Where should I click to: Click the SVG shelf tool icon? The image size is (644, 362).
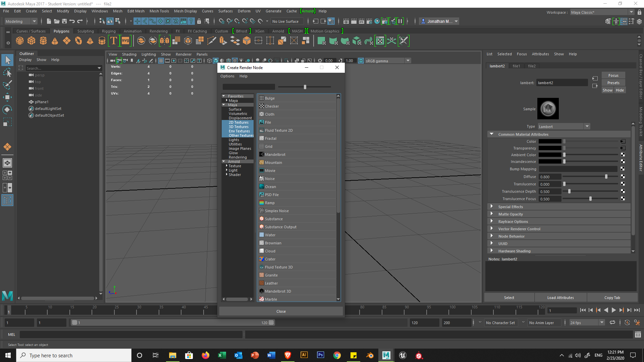(125, 41)
